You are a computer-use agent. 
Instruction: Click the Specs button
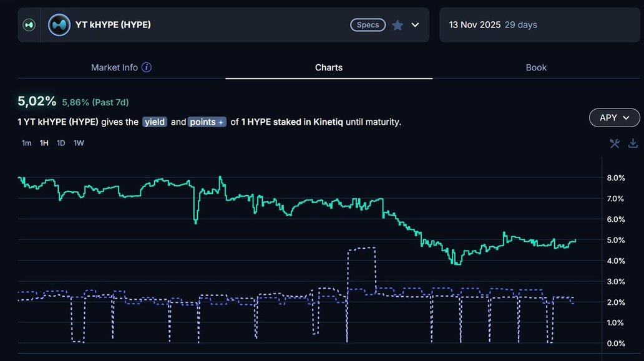point(368,25)
